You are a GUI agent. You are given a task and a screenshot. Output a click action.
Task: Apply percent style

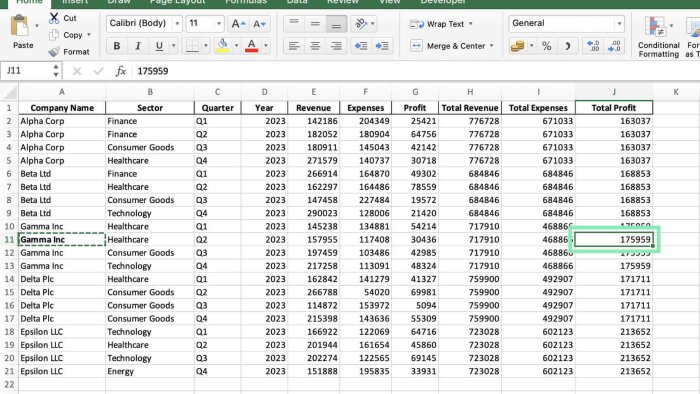[x=546, y=46]
